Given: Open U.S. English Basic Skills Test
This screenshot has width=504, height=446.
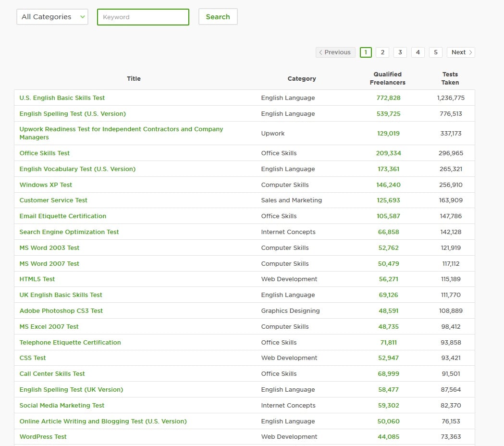Looking at the screenshot, I should coord(62,98).
